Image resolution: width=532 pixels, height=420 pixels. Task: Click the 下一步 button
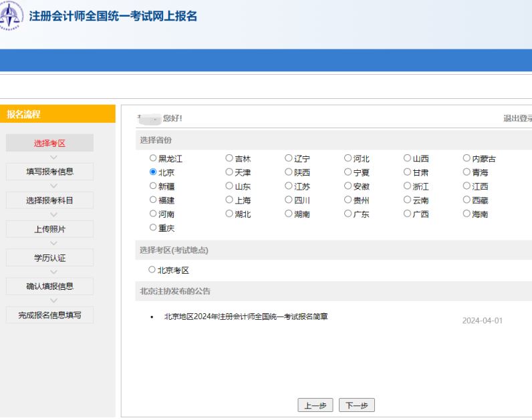[357, 405]
